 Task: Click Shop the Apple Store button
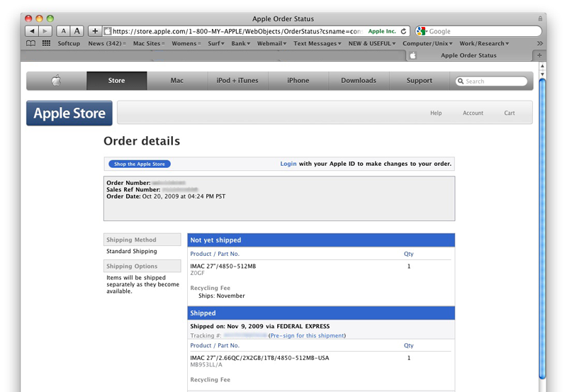point(140,164)
